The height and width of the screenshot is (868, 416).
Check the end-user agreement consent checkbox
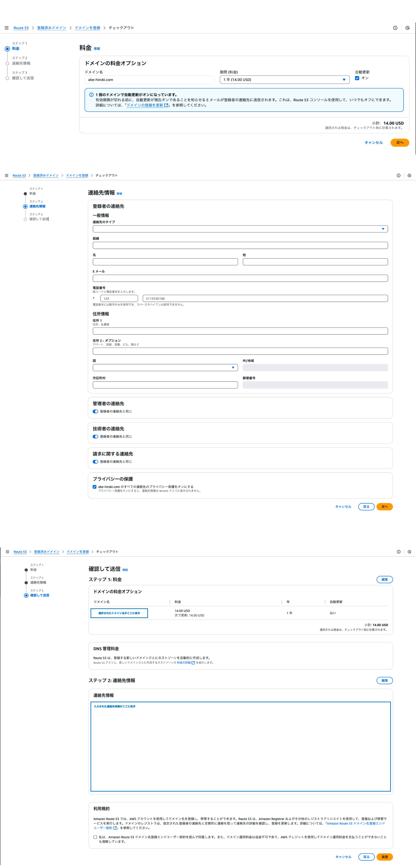pos(95,837)
